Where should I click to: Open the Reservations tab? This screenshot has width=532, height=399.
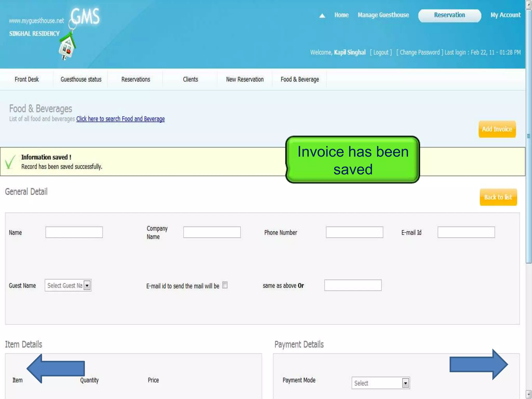(136, 79)
